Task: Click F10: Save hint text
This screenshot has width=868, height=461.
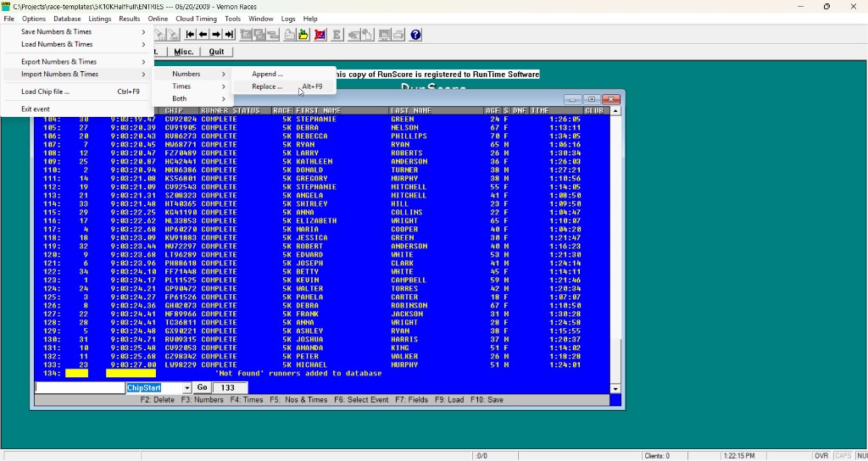Action: click(487, 400)
